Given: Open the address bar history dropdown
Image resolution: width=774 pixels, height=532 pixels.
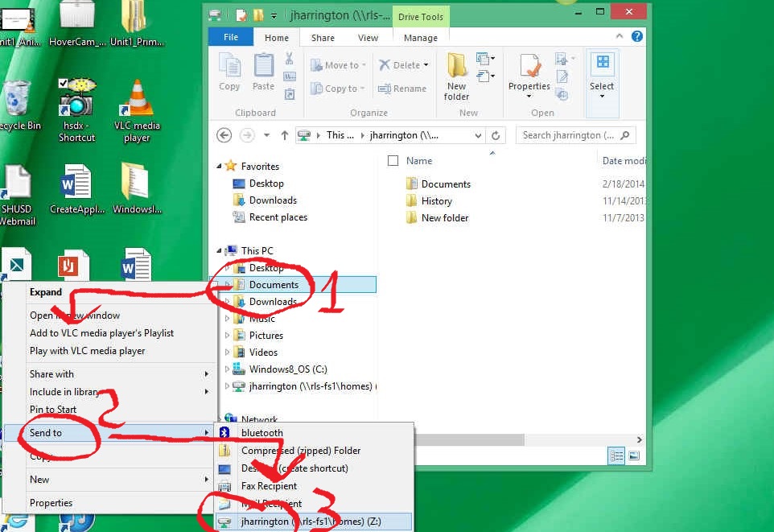Looking at the screenshot, I should (x=478, y=135).
